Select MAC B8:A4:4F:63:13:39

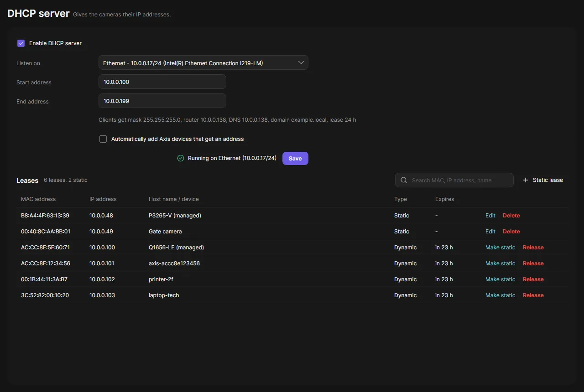click(45, 216)
